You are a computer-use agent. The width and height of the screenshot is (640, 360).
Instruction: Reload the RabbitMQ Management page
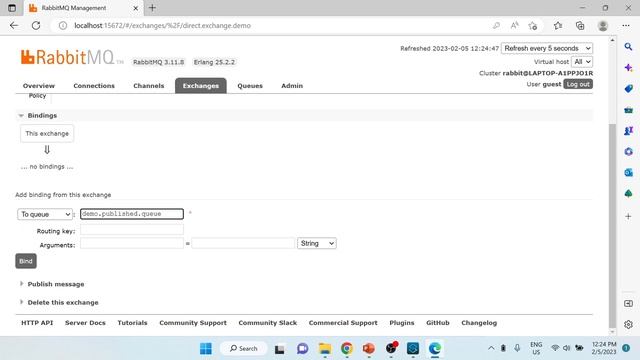[x=36, y=25]
